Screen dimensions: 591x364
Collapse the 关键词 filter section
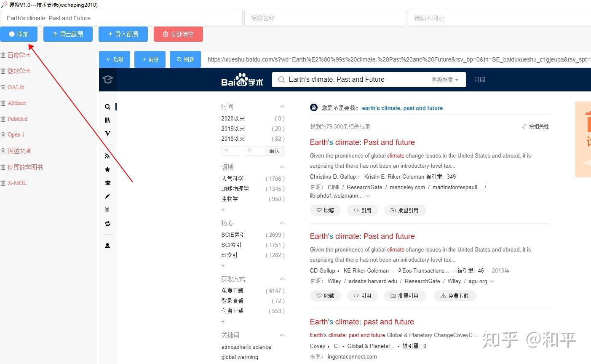282,335
